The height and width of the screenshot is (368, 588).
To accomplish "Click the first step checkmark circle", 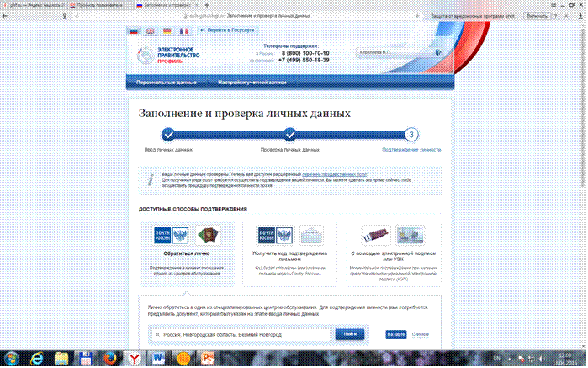I will [168, 134].
